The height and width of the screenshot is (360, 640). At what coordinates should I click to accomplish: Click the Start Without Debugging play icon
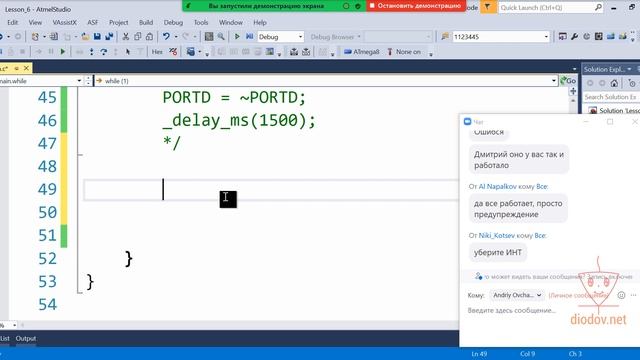[x=237, y=37]
